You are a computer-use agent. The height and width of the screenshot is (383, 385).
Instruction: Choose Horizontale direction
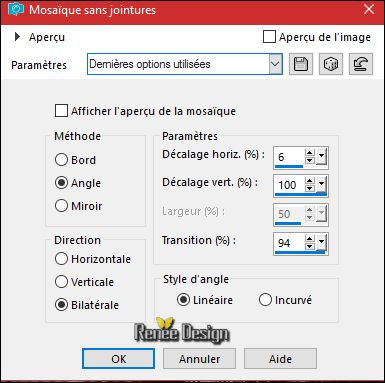pyautogui.click(x=61, y=259)
